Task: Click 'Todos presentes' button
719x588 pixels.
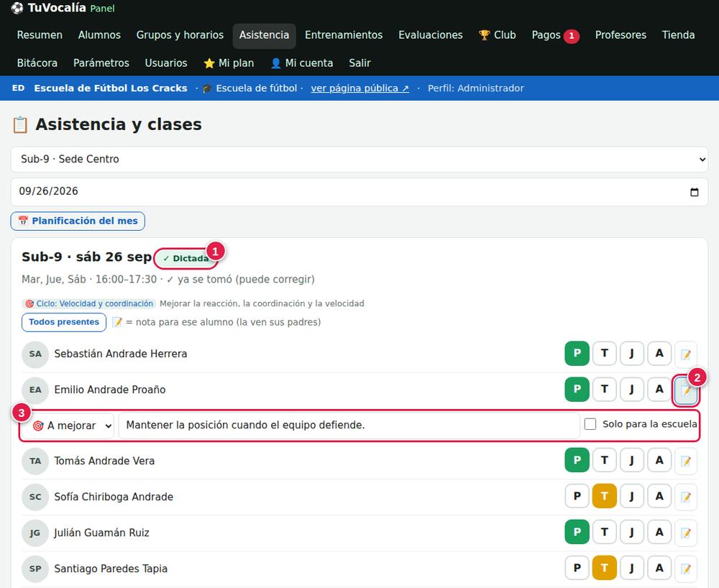Action: tap(64, 322)
